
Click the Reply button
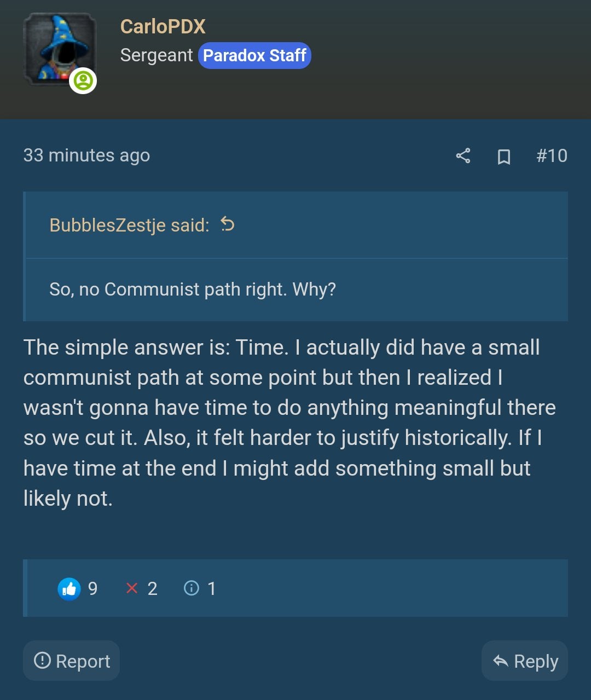[524, 661]
